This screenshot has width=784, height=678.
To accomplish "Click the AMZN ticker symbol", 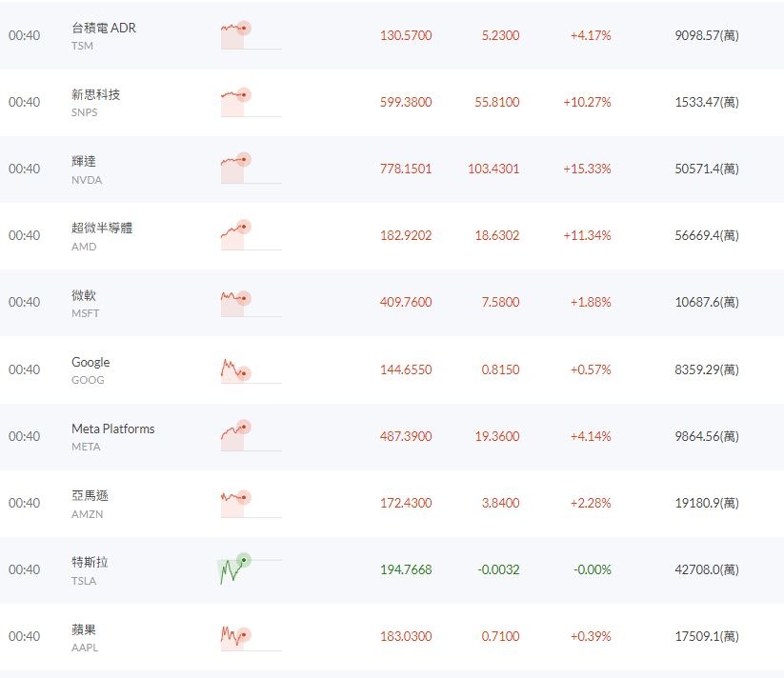I will 87,514.
